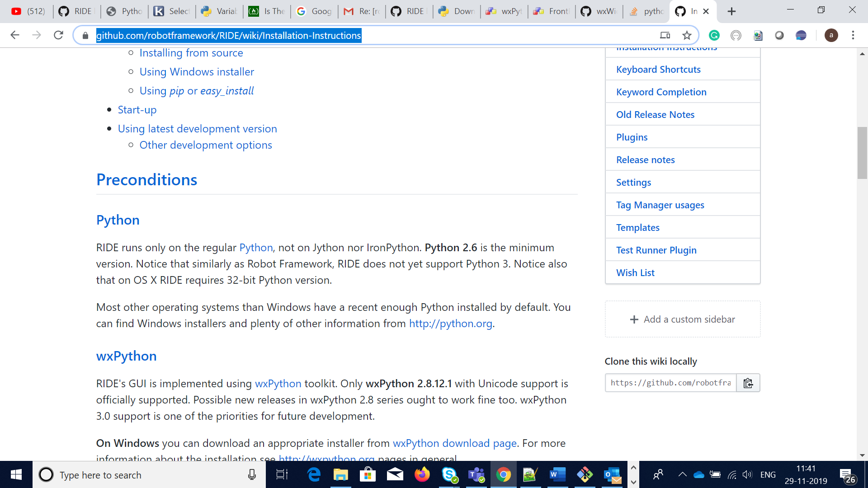
Task: Open File Explorer from the taskbar
Action: pyautogui.click(x=341, y=475)
